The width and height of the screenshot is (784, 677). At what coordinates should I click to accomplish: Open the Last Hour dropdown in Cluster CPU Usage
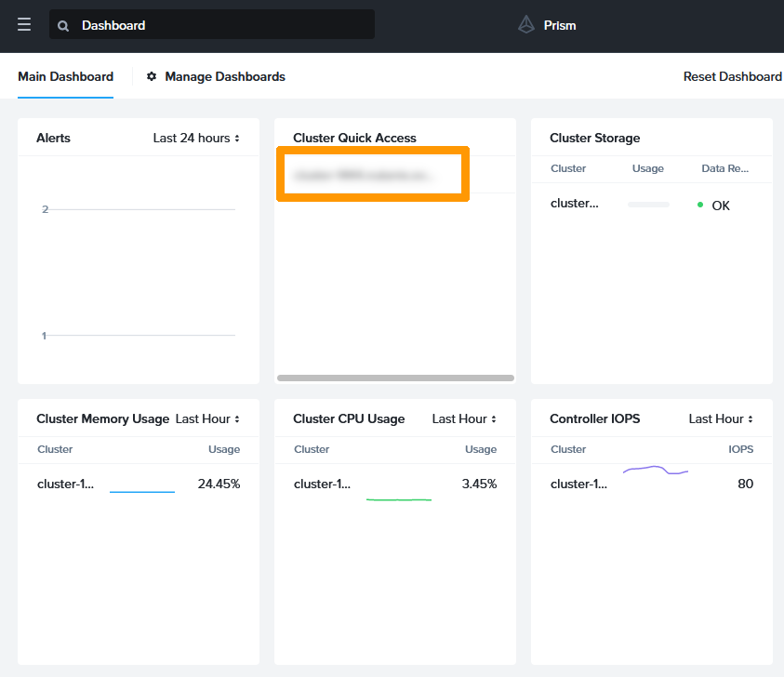pos(462,418)
